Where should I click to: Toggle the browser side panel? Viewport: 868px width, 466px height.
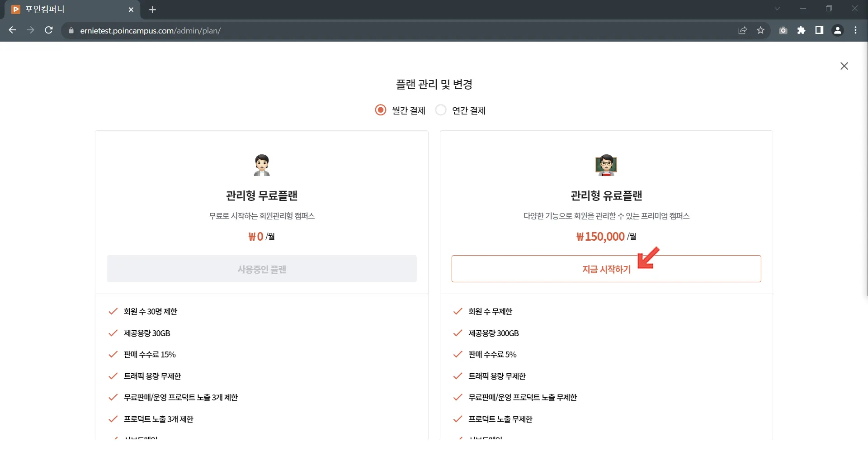[x=819, y=30]
